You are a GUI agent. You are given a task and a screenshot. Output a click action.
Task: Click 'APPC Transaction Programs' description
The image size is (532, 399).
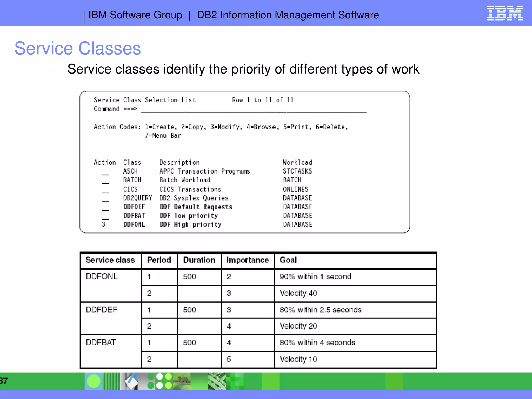[x=205, y=171]
